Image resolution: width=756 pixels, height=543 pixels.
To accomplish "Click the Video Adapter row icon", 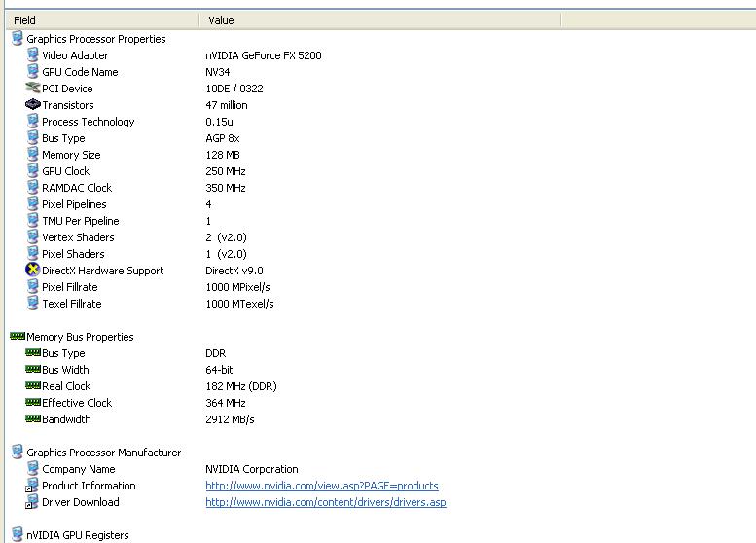I will point(33,55).
